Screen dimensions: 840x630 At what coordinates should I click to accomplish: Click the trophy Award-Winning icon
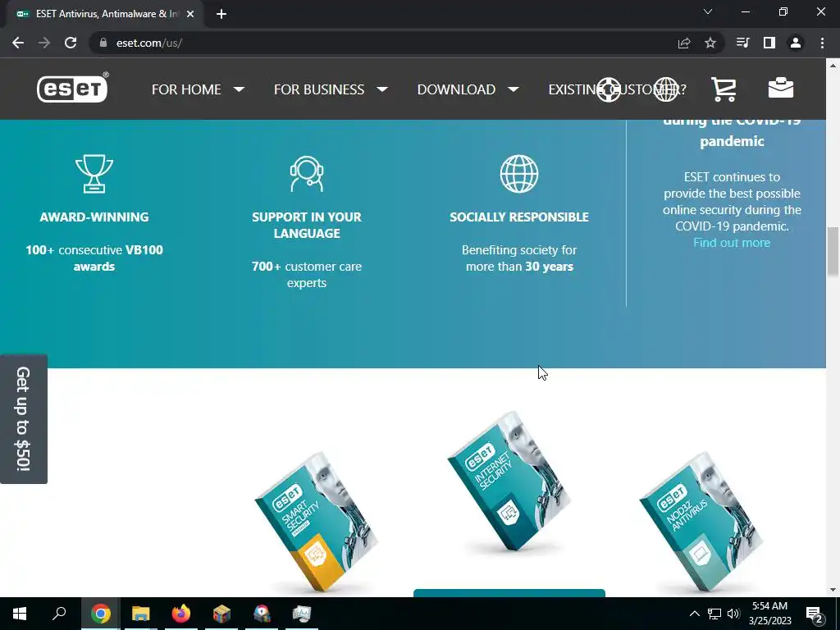point(94,174)
